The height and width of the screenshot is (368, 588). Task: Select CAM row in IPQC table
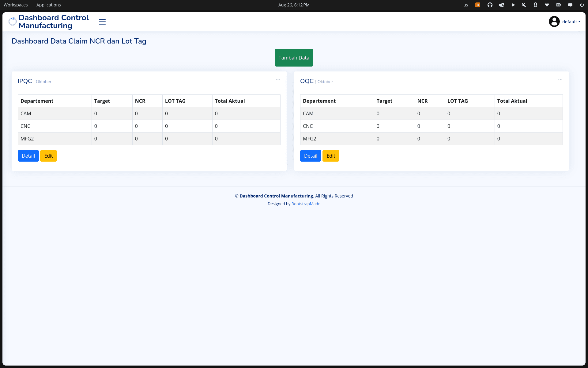149,113
